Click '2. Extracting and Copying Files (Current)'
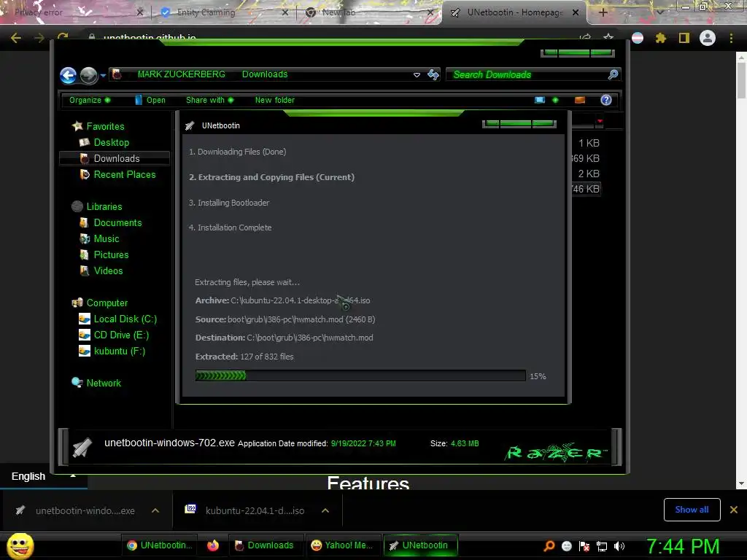 [x=271, y=177]
